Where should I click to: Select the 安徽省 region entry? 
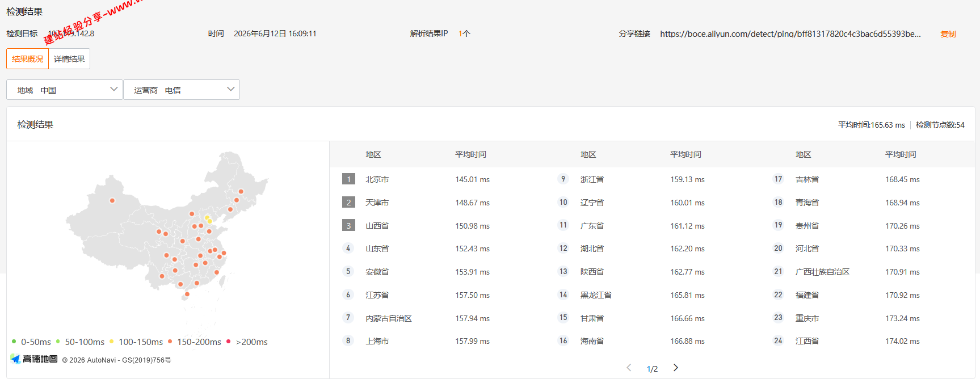tap(377, 272)
